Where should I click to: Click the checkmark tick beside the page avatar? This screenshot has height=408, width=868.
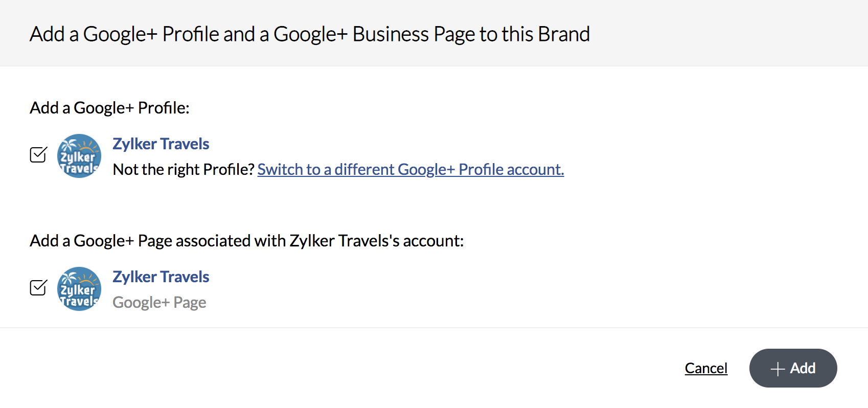41,285
